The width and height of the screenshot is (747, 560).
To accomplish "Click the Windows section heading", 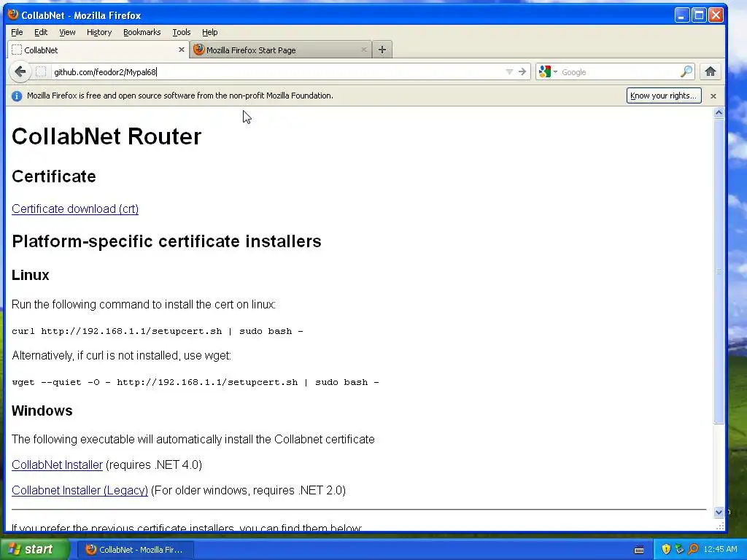I will pyautogui.click(x=42, y=411).
